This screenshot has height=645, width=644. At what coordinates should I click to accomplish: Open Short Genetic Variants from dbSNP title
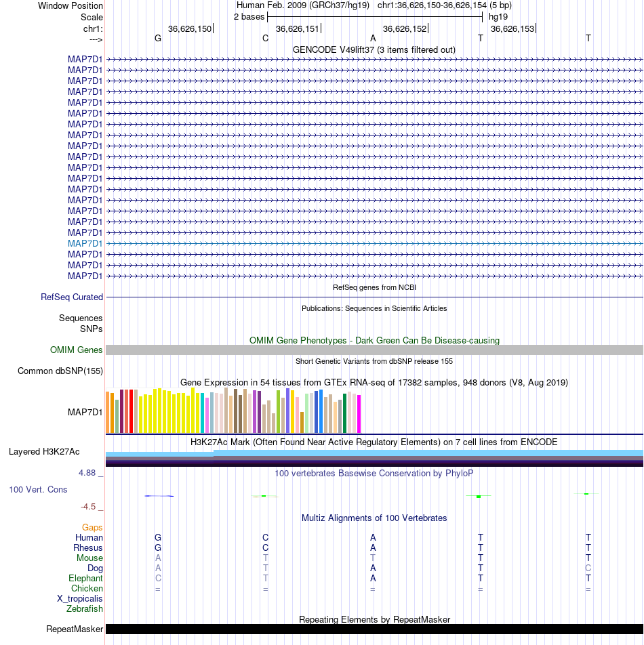click(374, 361)
